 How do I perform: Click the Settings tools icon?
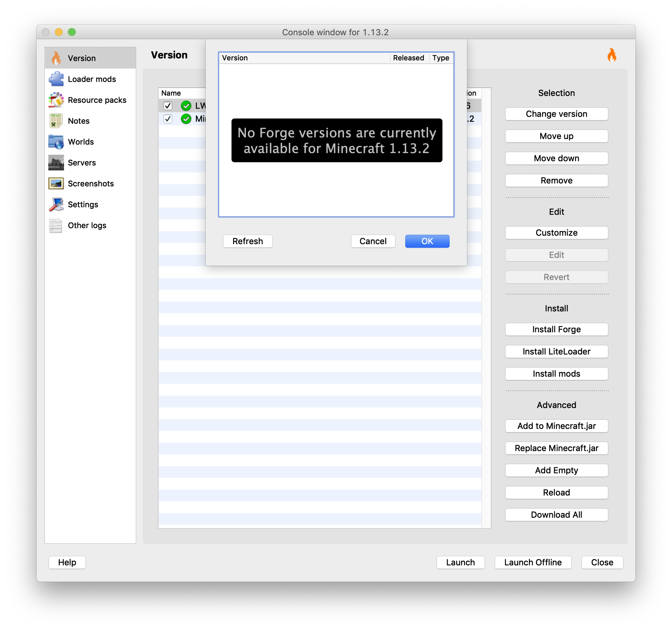[56, 204]
